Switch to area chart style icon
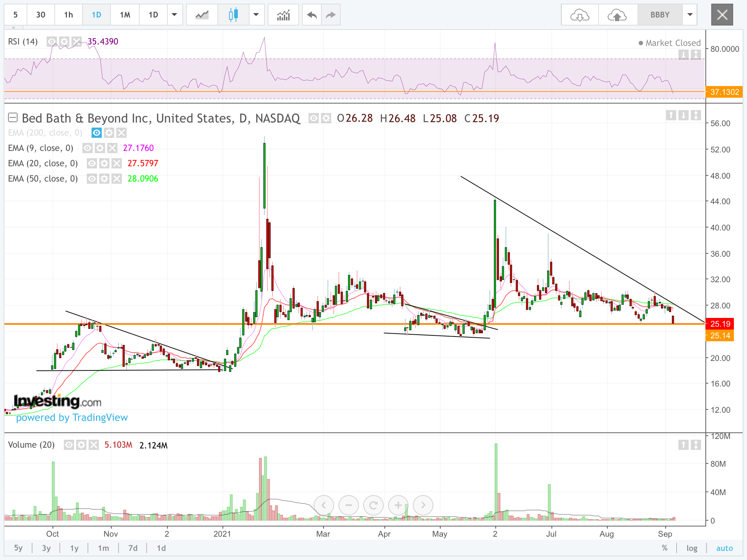The height and width of the screenshot is (560, 747). coord(202,15)
